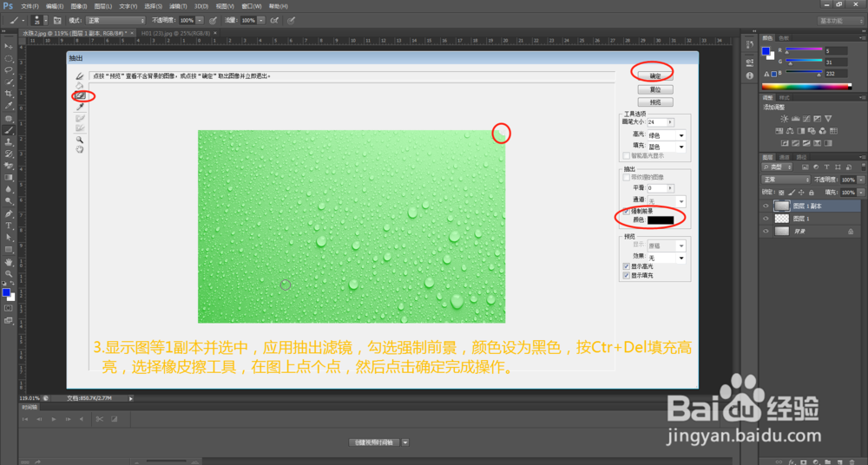Select the Lasso tool

pos(9,70)
